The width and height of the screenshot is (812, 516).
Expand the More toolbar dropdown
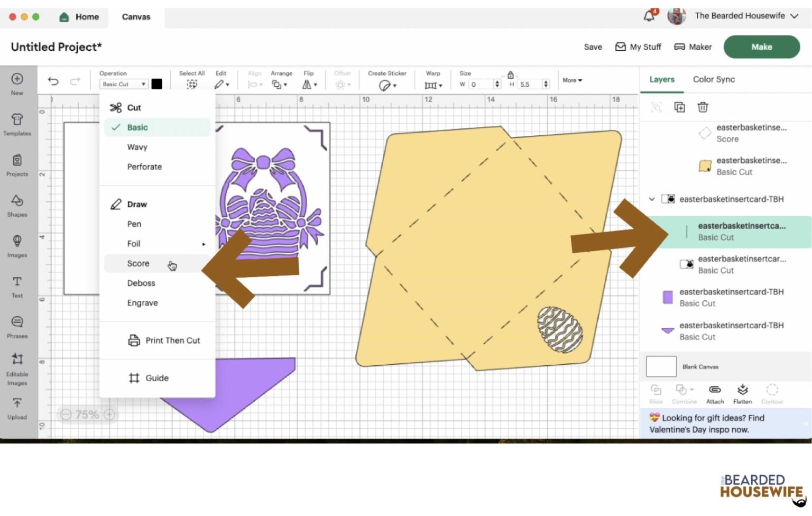click(x=572, y=80)
